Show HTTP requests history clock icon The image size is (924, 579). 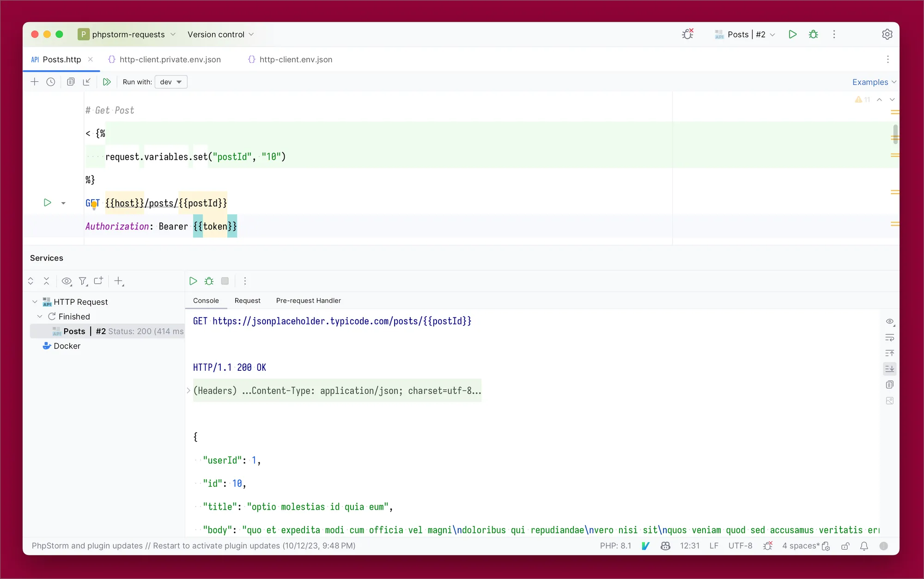point(51,82)
